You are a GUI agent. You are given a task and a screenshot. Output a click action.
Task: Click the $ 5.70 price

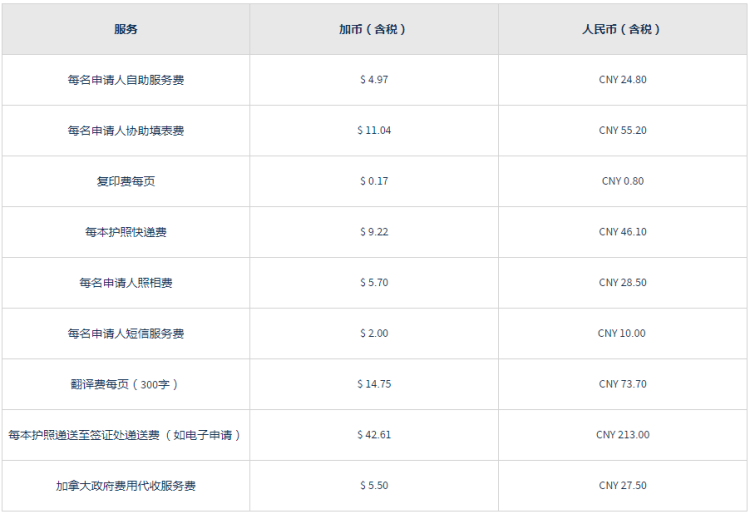coord(374,283)
